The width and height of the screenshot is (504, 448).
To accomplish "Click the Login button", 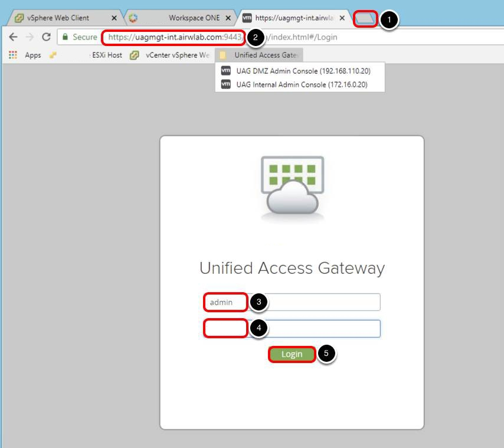I will click(x=292, y=354).
